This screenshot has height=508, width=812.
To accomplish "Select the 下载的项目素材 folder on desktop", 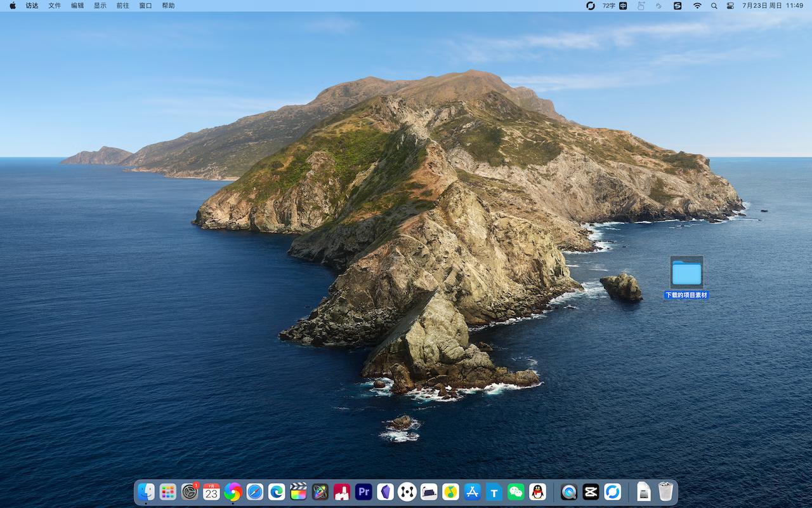I will [686, 274].
